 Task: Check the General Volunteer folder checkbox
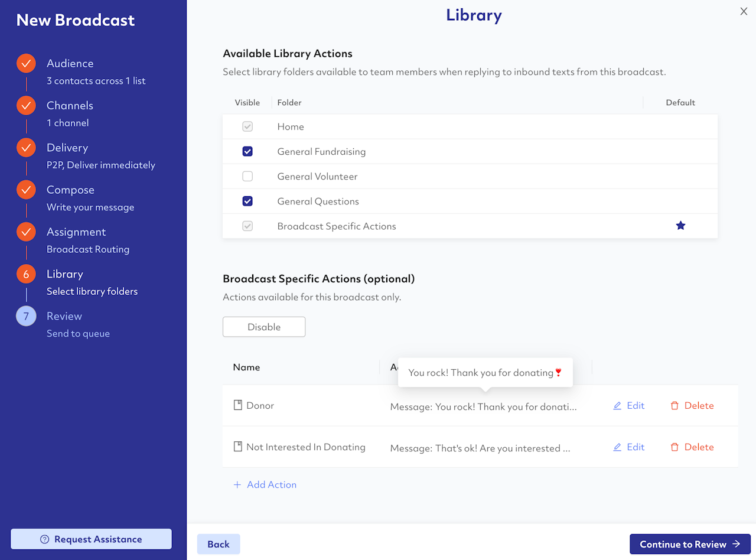[247, 176]
